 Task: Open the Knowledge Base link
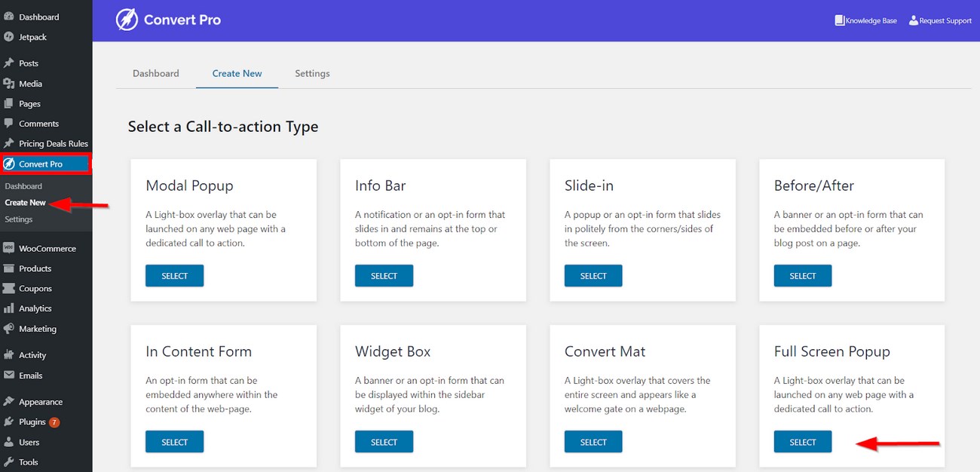871,21
